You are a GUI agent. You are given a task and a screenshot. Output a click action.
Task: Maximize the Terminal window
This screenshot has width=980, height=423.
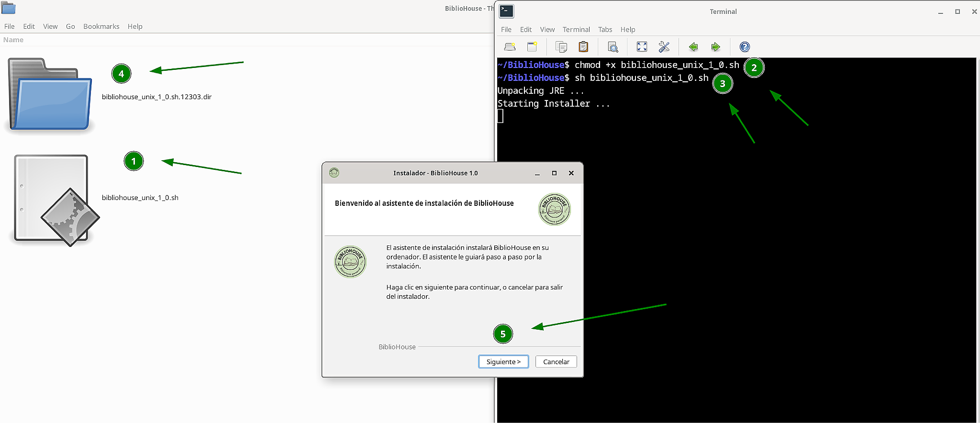coord(958,11)
